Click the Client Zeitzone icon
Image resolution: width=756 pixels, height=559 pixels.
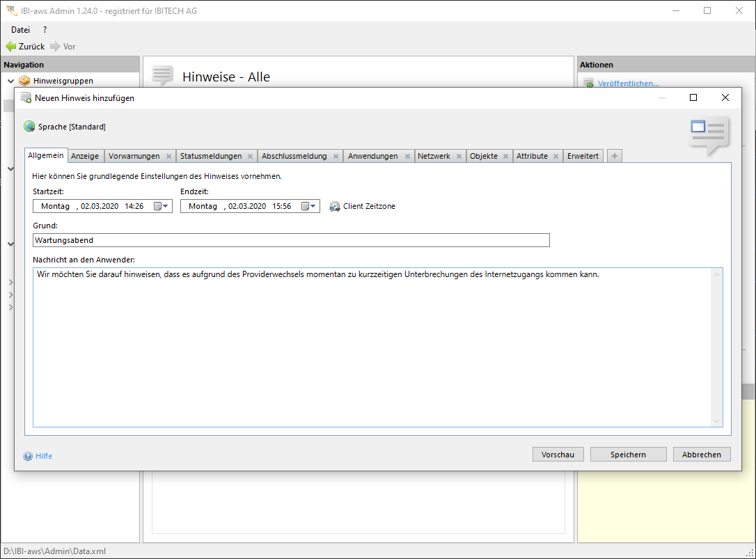click(x=335, y=207)
